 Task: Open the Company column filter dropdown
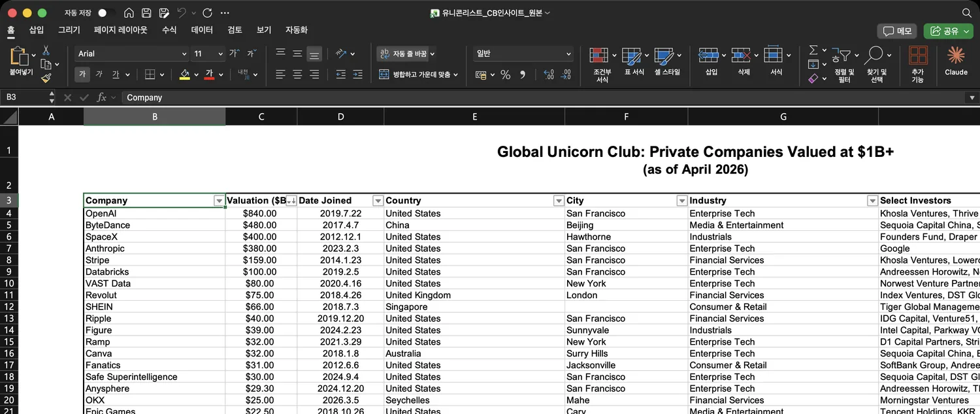coord(219,201)
